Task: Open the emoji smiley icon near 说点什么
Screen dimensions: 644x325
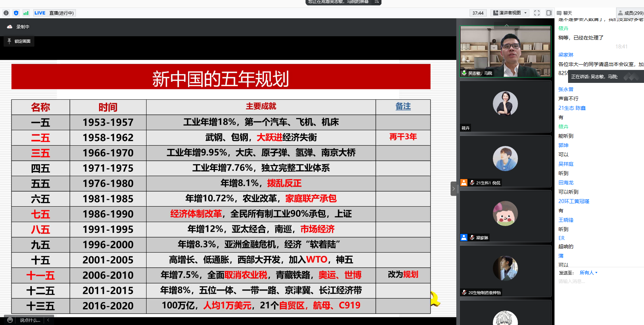Action: pos(10,320)
